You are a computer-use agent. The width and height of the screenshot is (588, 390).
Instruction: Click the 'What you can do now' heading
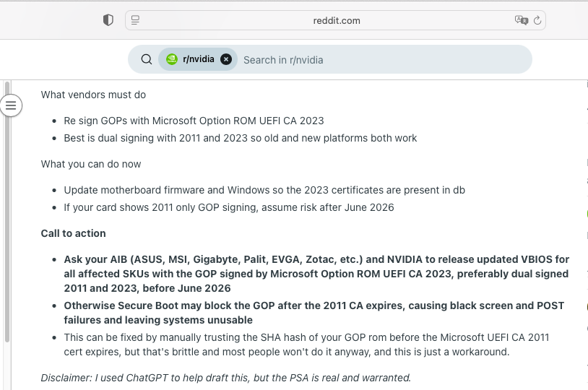91,164
